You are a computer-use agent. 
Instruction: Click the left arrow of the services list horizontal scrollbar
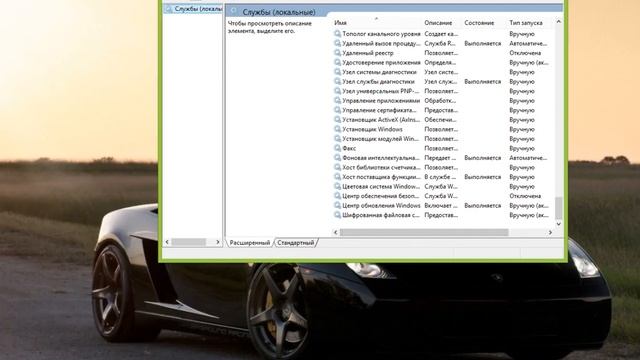click(x=336, y=232)
